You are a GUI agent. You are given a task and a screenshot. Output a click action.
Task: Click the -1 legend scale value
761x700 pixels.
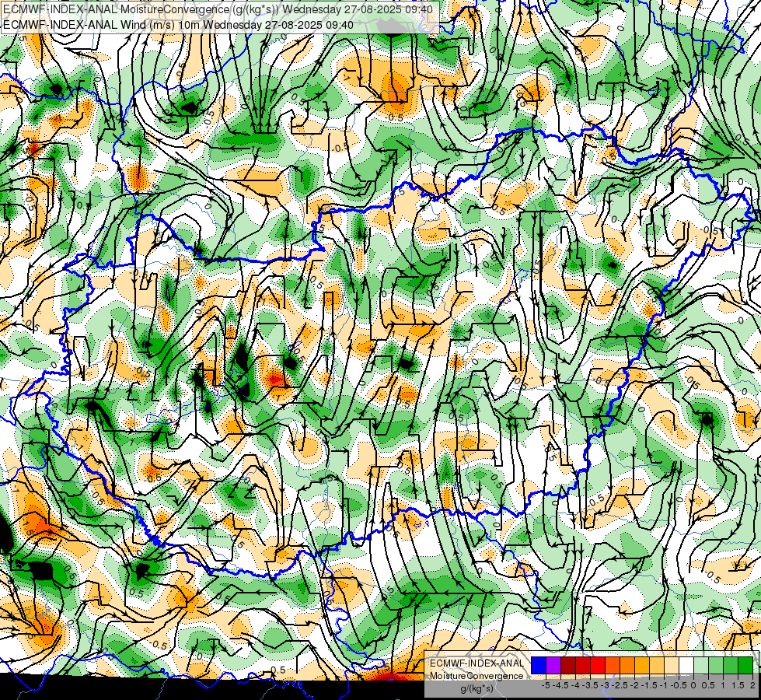(x=664, y=685)
